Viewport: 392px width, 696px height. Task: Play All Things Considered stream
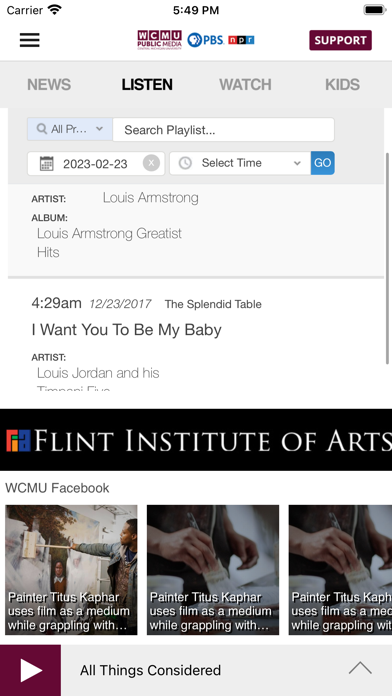[x=30, y=670]
